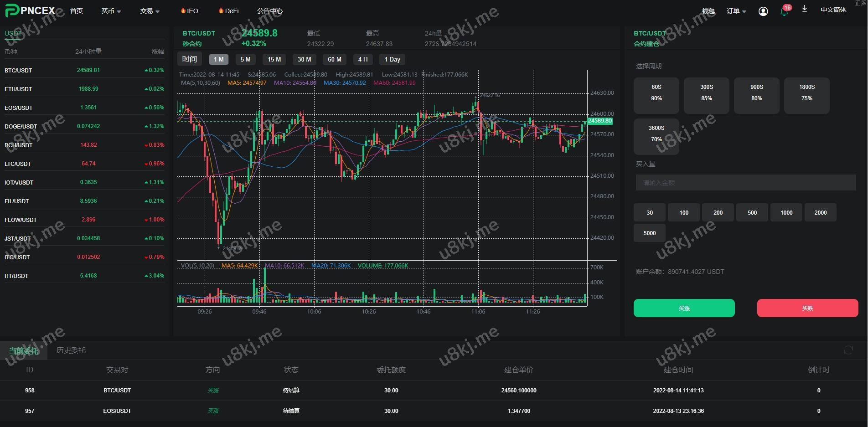
Task: Click the 请输入金额 amount input field
Action: [745, 183]
